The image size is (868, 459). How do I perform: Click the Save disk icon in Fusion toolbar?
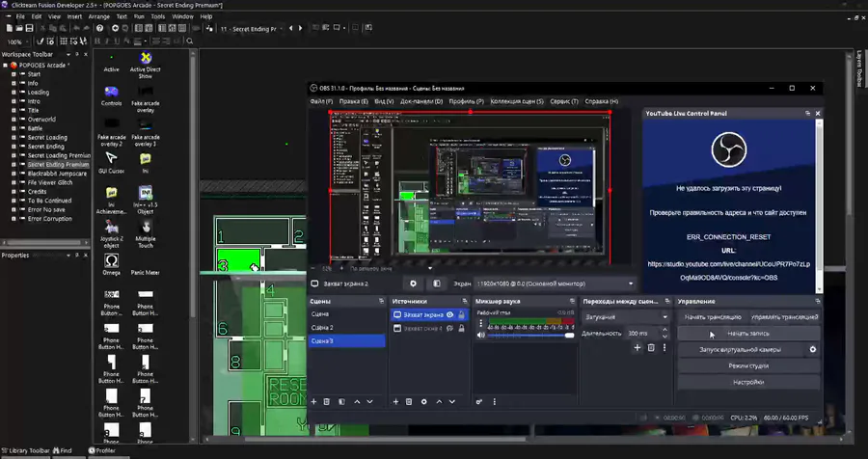click(29, 28)
